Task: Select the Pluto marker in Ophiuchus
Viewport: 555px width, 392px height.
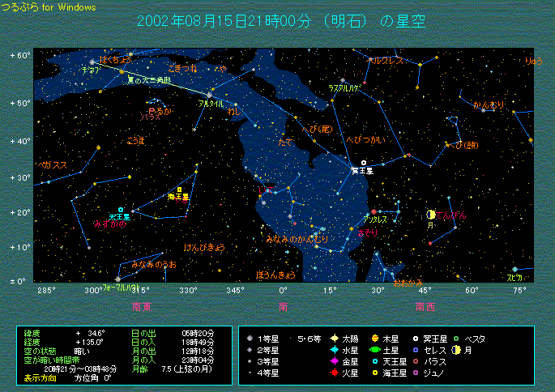Action: point(364,163)
